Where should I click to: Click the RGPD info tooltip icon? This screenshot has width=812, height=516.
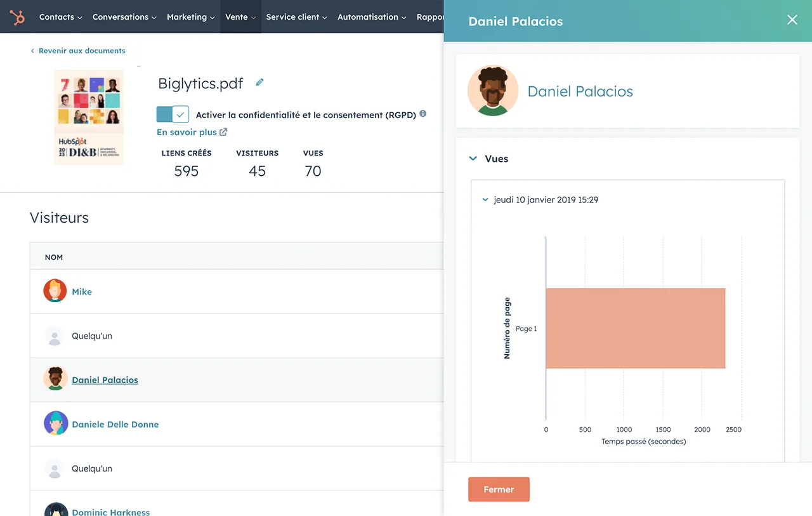coord(423,114)
